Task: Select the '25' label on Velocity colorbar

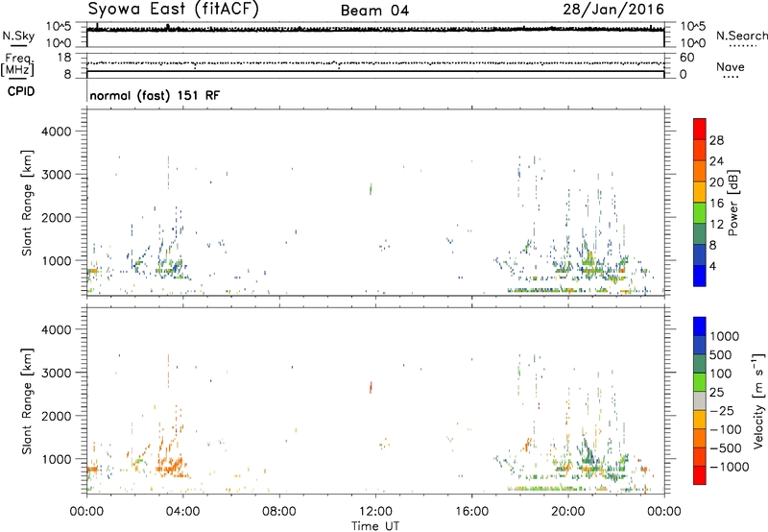Action: click(x=716, y=393)
